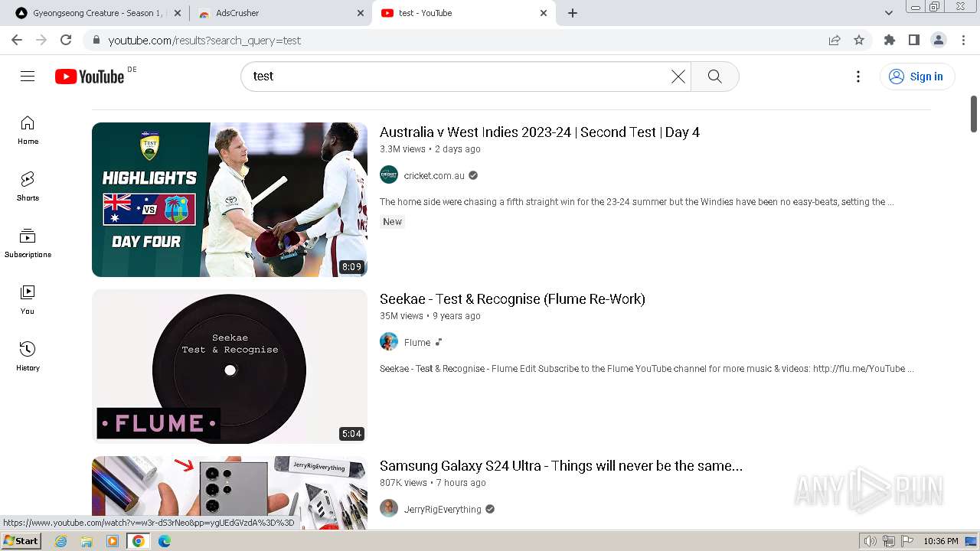Open the cricket.com.au channel avatar
The height and width of the screenshot is (551, 980).
389,175
